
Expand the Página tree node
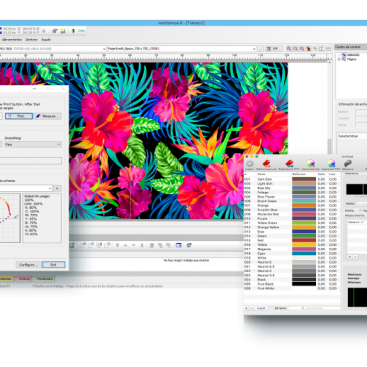pyautogui.click(x=339, y=59)
